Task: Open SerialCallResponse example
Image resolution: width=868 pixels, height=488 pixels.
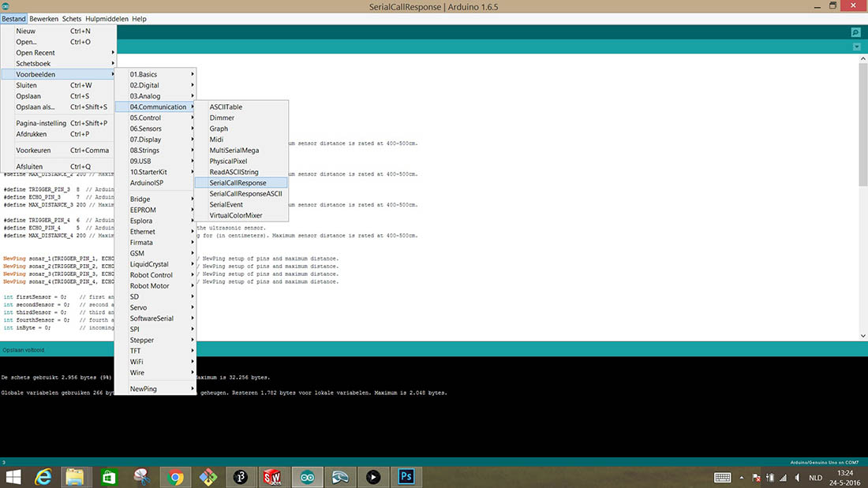Action: click(x=241, y=183)
